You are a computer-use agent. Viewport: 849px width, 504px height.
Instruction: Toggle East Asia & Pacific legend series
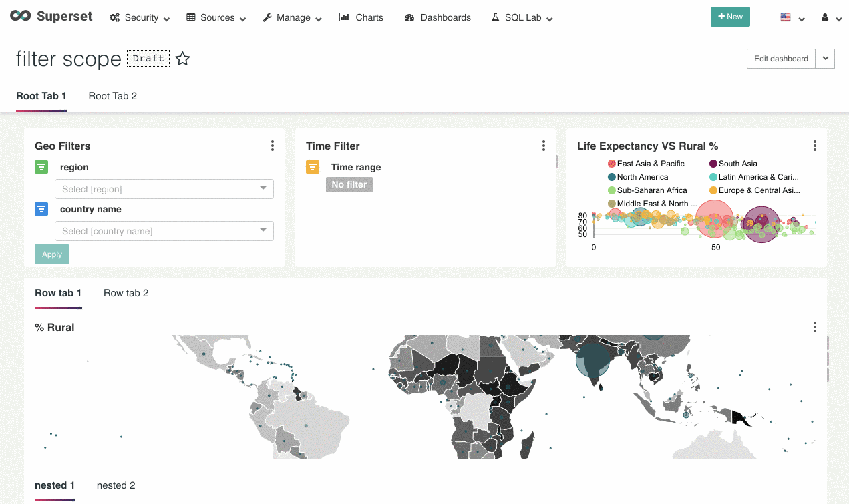[646, 164]
